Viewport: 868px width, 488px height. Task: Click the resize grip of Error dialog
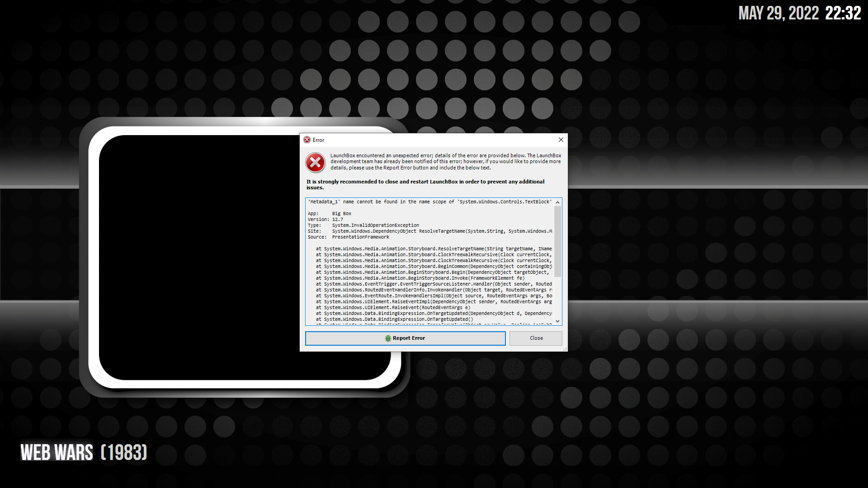(565, 349)
